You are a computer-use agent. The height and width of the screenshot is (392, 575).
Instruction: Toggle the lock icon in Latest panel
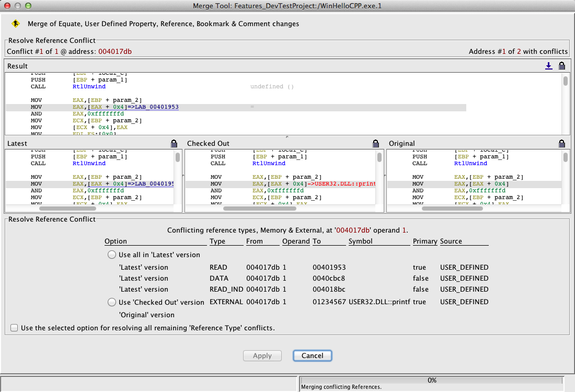[174, 143]
